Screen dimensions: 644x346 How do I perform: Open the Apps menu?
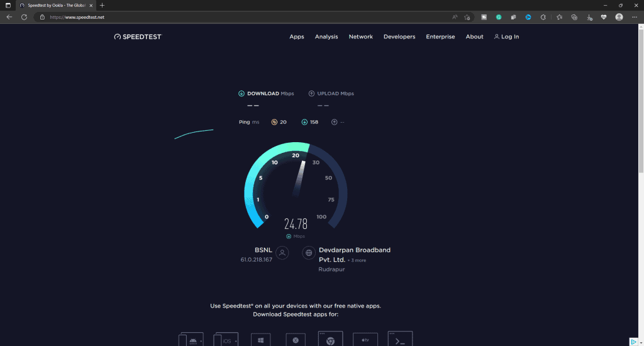click(x=297, y=36)
